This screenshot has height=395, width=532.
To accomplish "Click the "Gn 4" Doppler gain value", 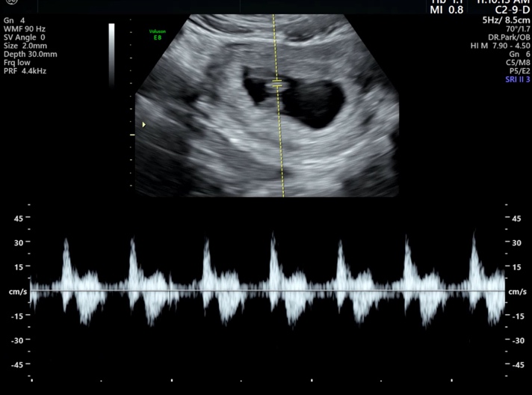I will click(x=14, y=20).
